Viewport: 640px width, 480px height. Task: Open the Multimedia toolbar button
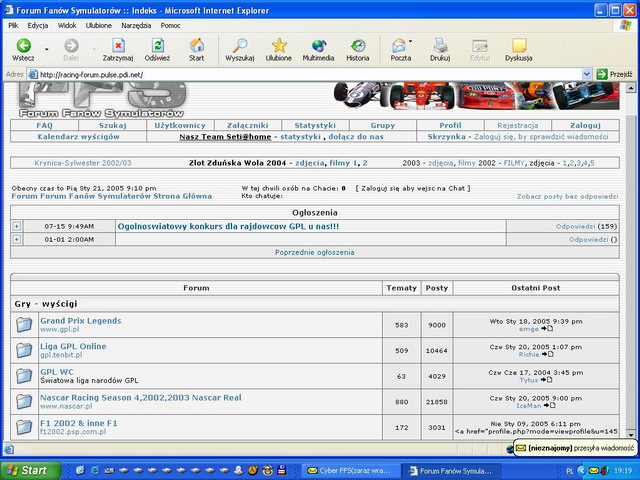[318, 50]
